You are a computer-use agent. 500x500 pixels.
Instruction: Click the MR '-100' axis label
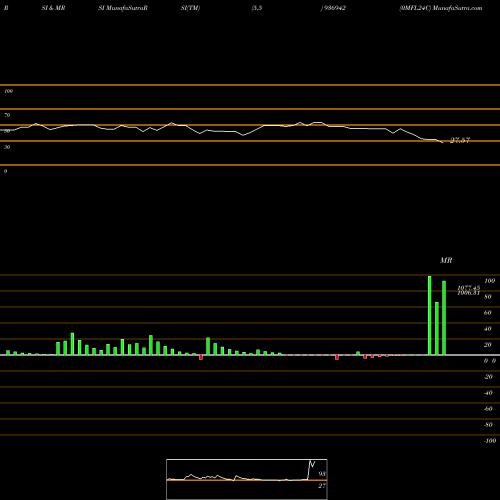(490, 441)
